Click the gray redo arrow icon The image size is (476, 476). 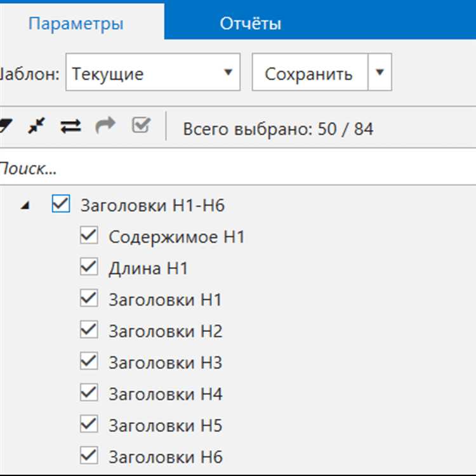coord(105,126)
